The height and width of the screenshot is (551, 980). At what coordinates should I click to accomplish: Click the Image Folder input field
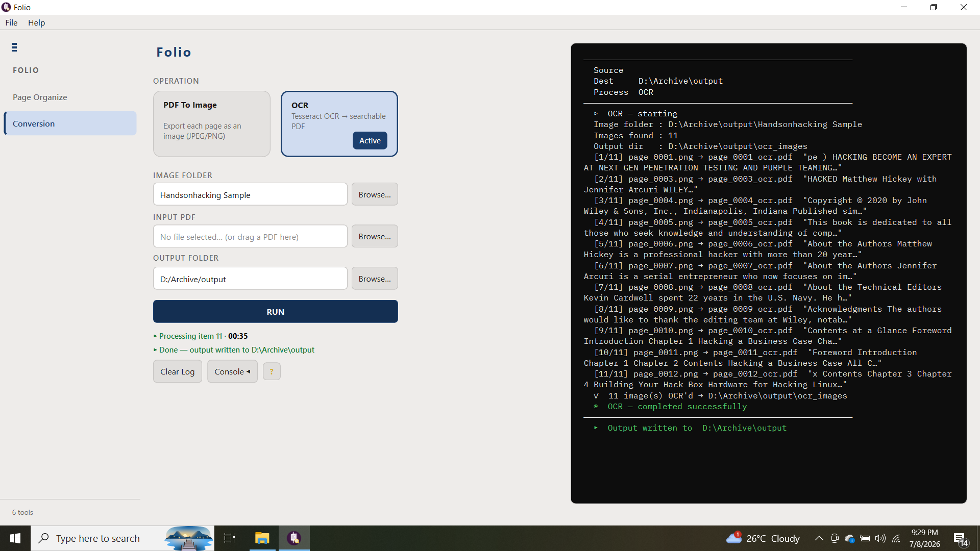[x=250, y=194]
